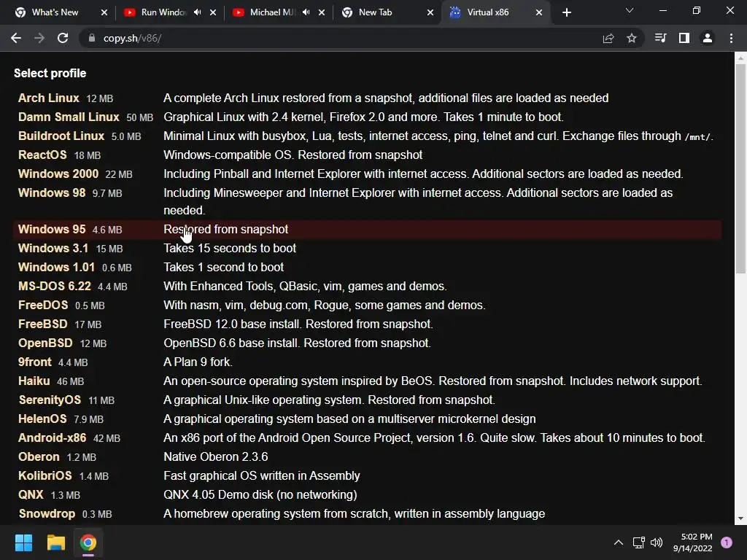Click the 'Restored from snapshot' Windows 95 description
Screen dimensions: 747x560
[x=226, y=230]
